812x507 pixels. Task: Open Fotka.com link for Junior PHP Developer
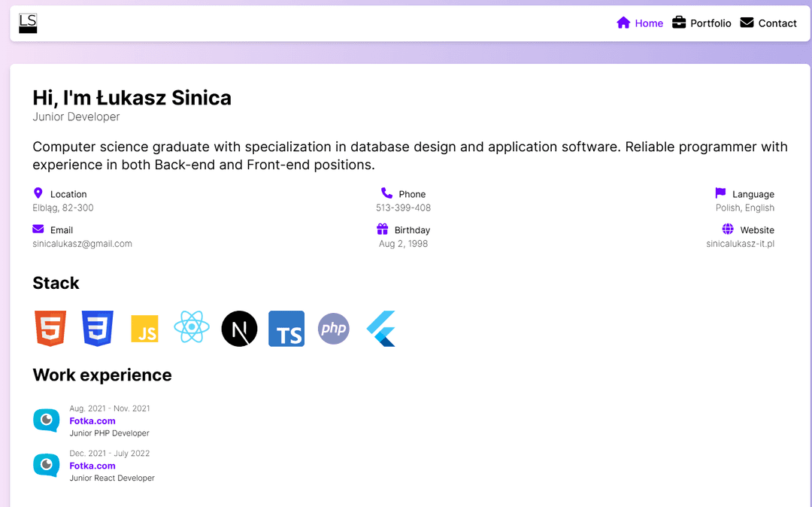(92, 421)
